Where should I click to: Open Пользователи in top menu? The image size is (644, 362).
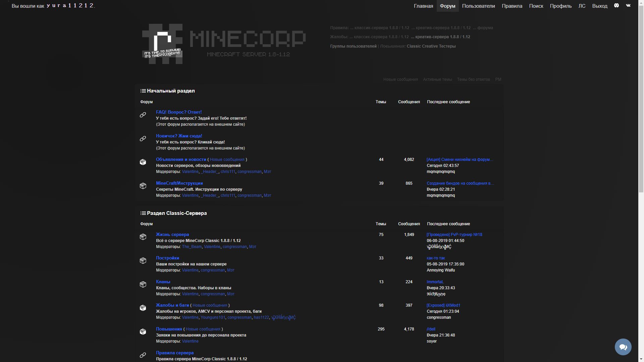pyautogui.click(x=478, y=6)
